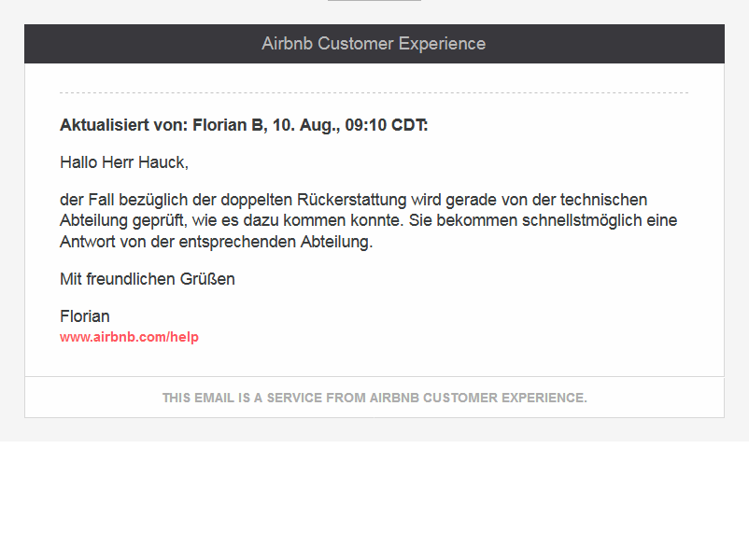Click the small gray bar at page top
749x560 pixels.
tap(374, 1)
